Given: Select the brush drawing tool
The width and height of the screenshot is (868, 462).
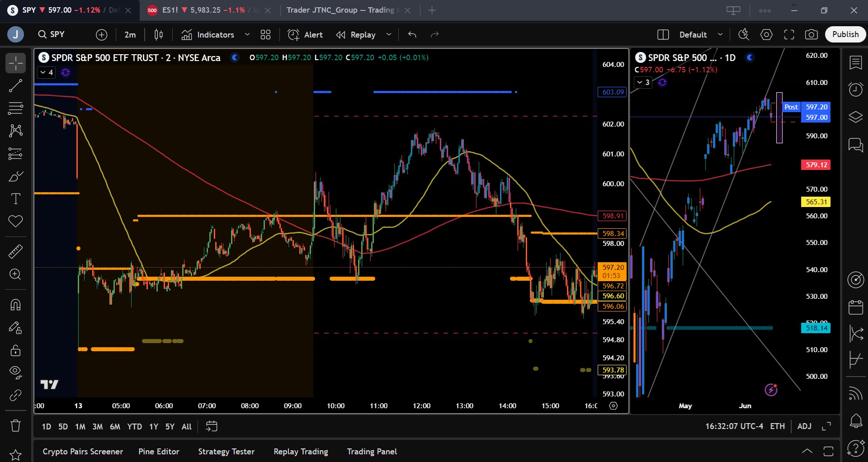Looking at the screenshot, I should 15,176.
